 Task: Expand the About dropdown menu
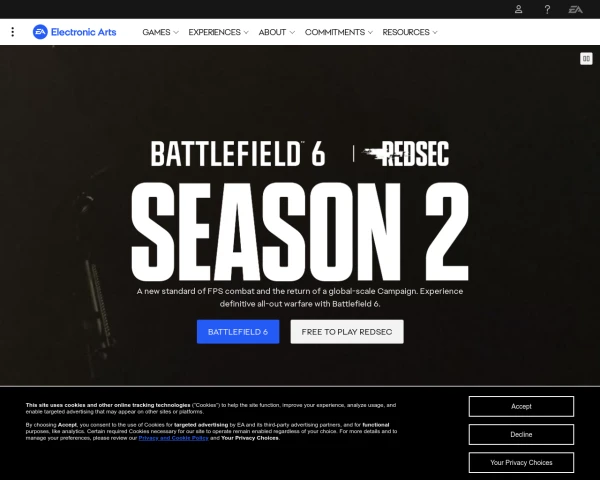tap(276, 32)
